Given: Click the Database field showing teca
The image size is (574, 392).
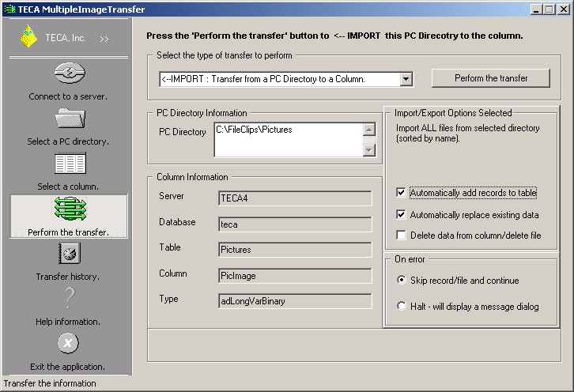Looking at the screenshot, I should [295, 224].
